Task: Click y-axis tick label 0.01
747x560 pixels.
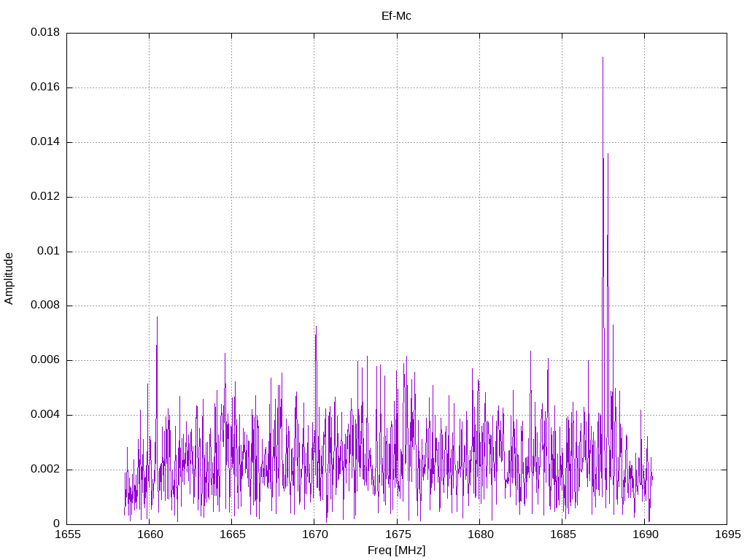Action: (49, 251)
